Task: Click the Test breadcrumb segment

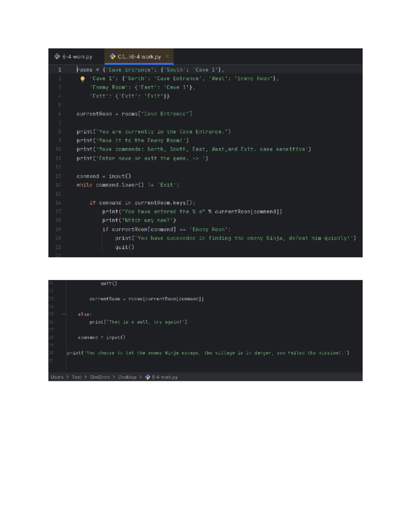Action: 76,377
